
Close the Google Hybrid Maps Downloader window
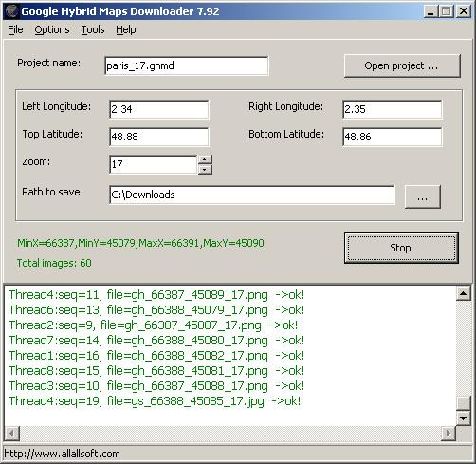[464, 11]
